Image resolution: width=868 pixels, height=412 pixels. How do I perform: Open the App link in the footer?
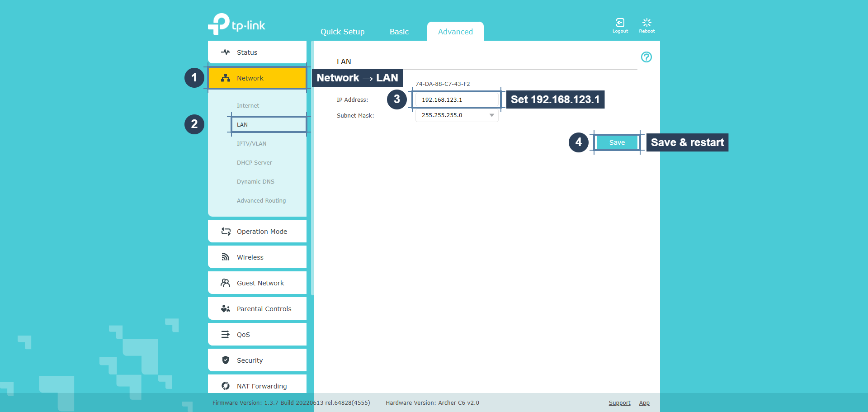coord(644,403)
